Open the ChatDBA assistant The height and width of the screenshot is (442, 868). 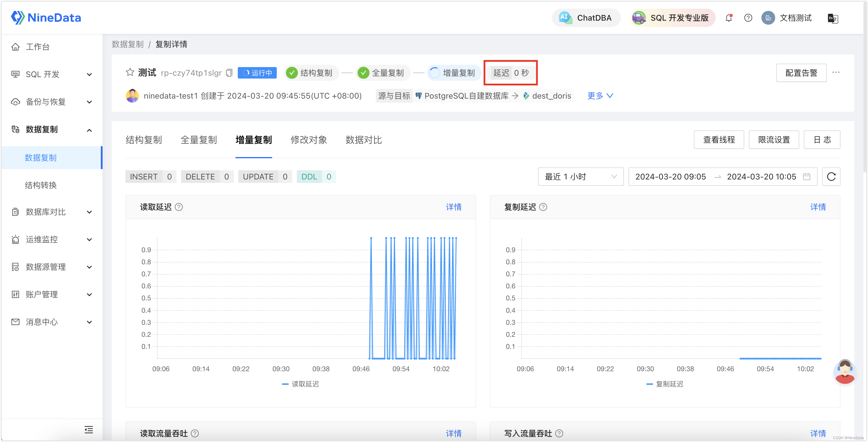click(586, 18)
